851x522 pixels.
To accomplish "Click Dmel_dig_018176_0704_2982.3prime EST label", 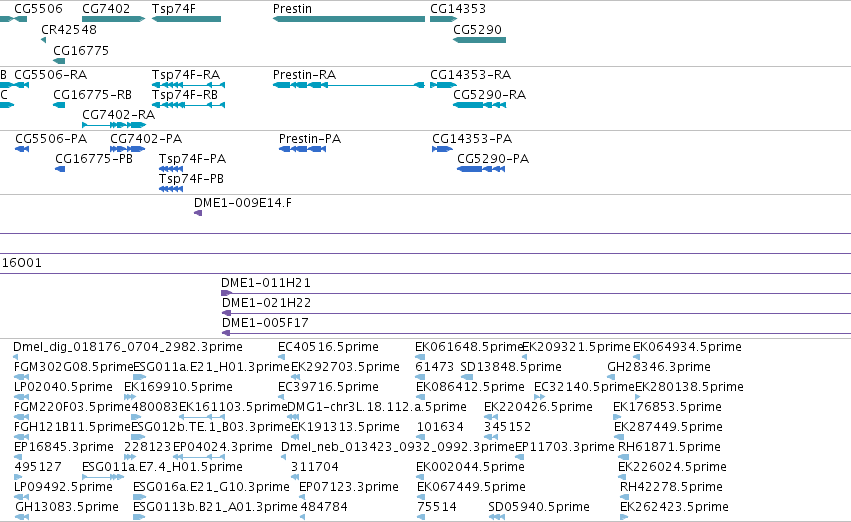I will point(128,347).
